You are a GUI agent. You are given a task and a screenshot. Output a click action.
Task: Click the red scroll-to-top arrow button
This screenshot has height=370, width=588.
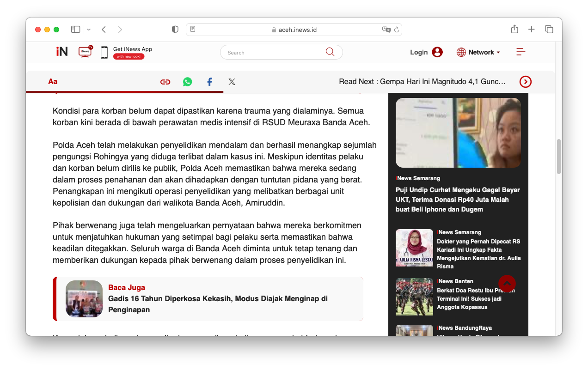(x=507, y=284)
